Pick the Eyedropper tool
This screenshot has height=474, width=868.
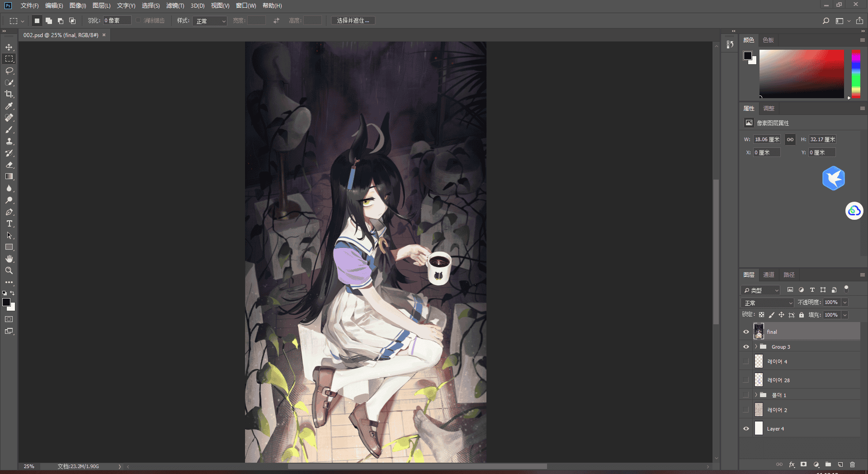click(9, 106)
